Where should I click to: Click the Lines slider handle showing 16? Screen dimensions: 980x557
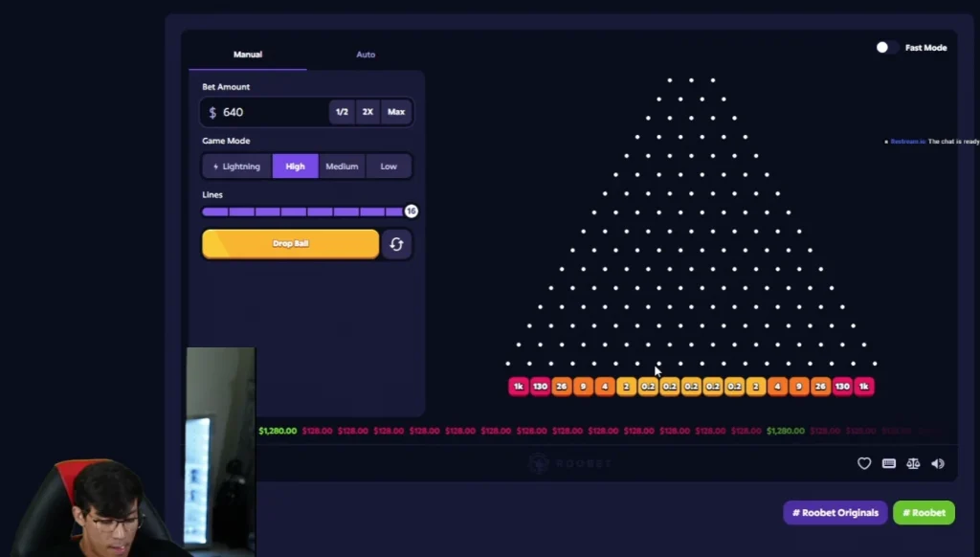tap(411, 212)
